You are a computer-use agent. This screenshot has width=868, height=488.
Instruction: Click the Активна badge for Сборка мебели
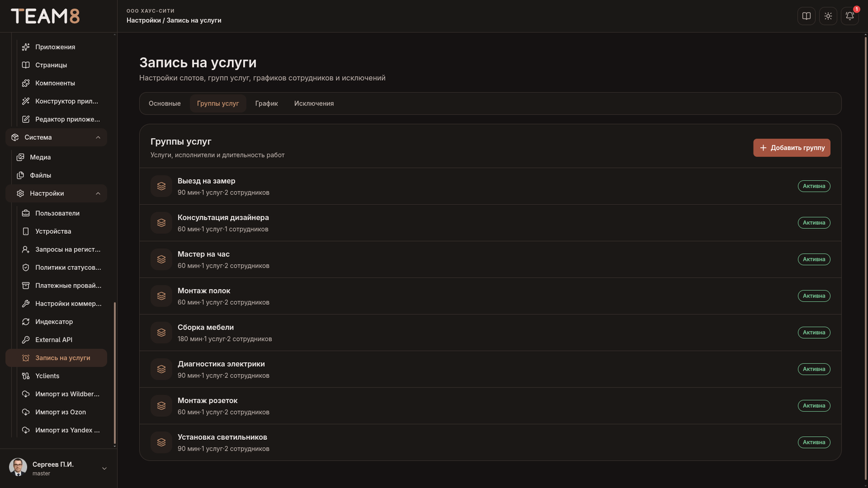(814, 333)
